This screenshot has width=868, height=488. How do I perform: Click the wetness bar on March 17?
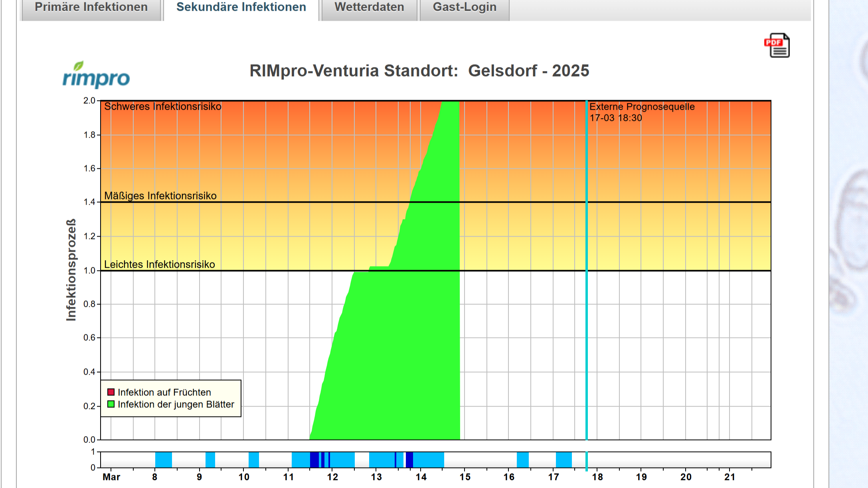click(564, 460)
